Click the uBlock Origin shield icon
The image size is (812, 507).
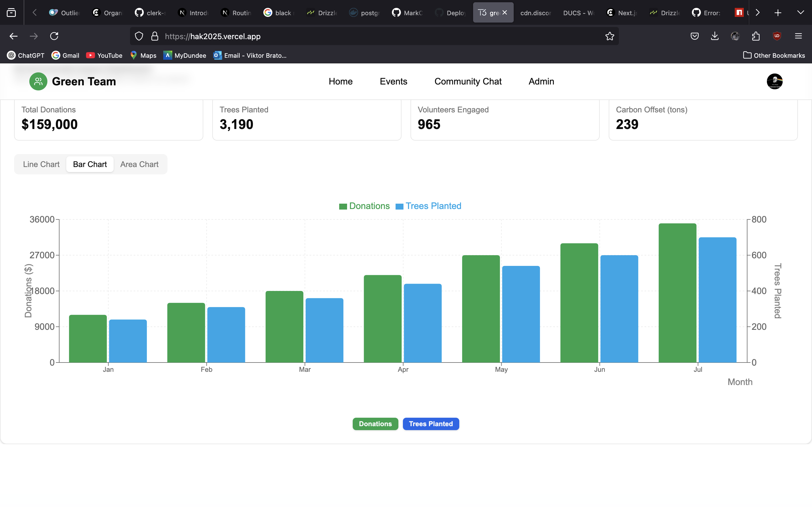click(777, 36)
